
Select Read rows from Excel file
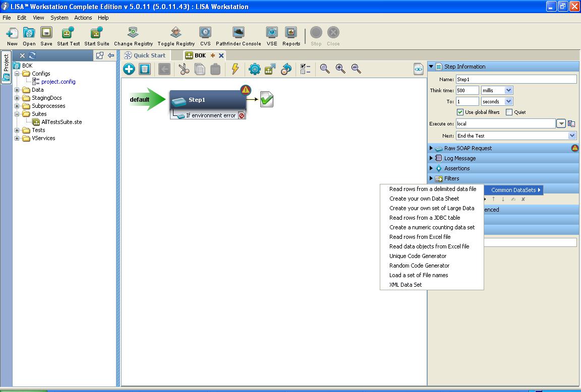click(432, 237)
